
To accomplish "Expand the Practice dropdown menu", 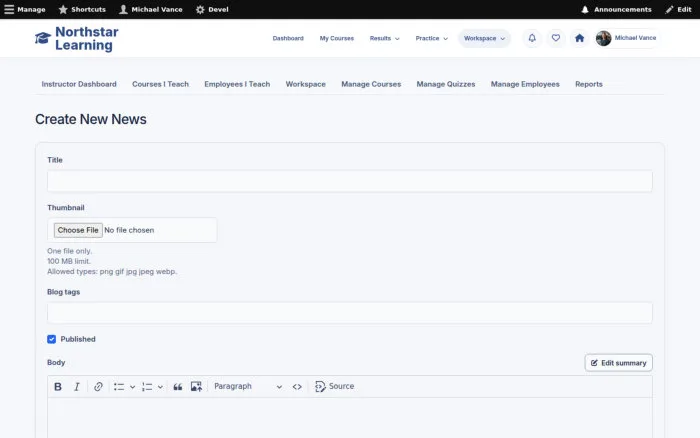I will 431,38.
